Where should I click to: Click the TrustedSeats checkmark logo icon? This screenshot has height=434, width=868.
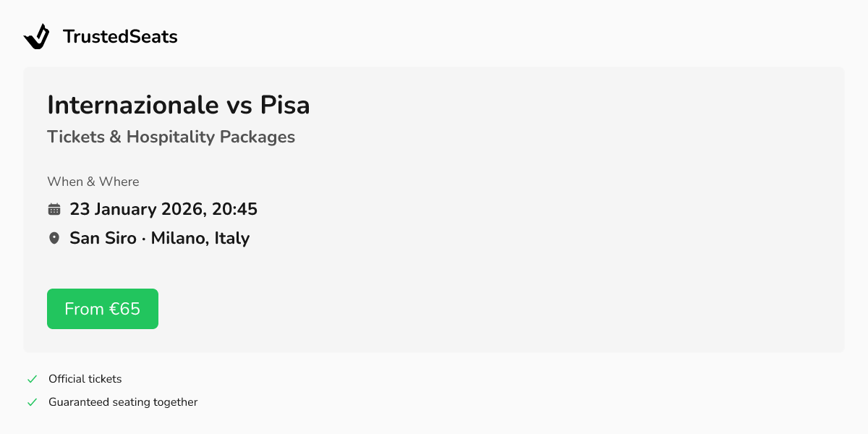[37, 35]
